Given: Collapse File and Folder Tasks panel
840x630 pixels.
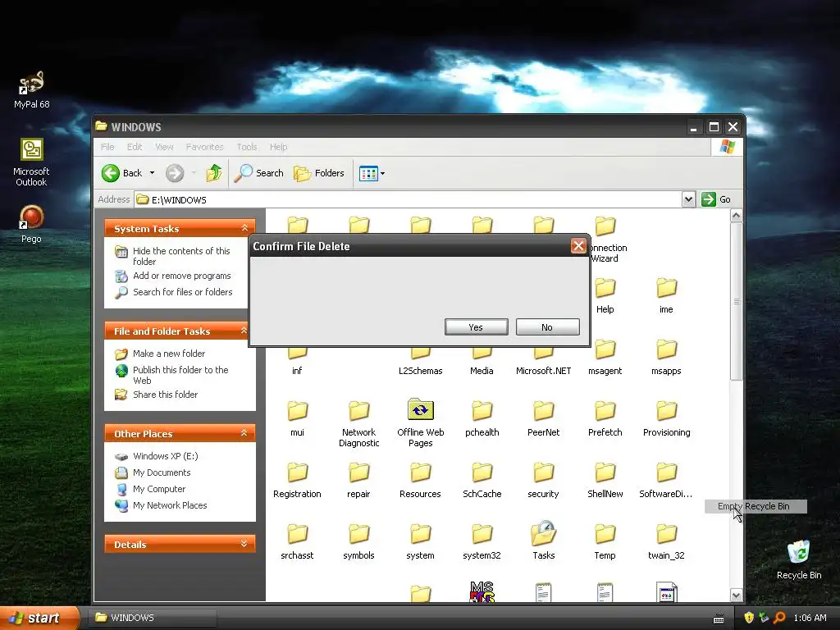Looking at the screenshot, I should click(244, 331).
